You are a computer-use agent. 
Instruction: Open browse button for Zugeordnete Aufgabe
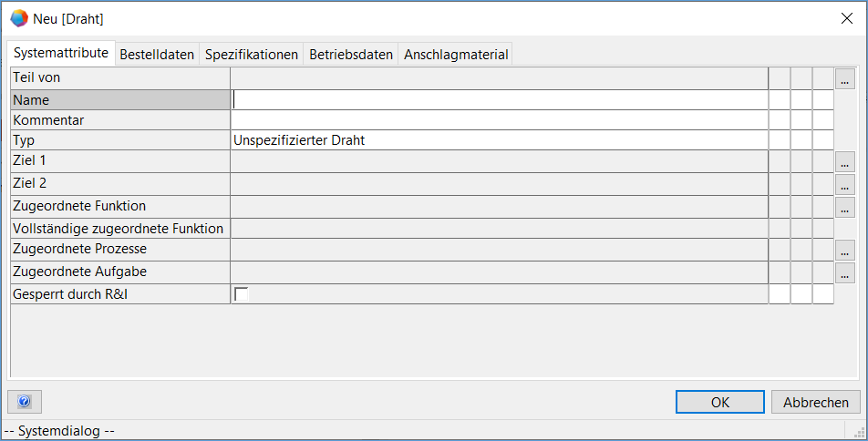pos(845,272)
